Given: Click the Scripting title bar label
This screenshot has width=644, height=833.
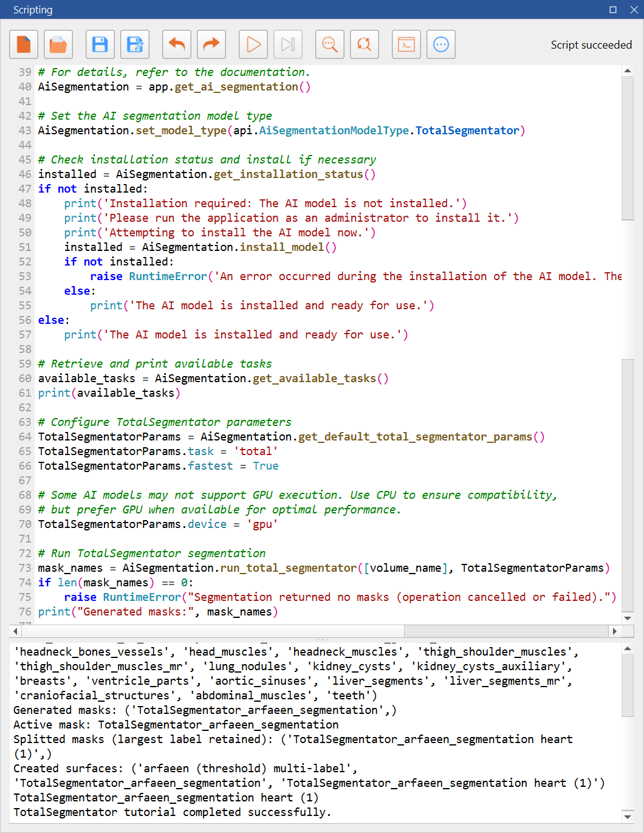Looking at the screenshot, I should click(x=33, y=10).
